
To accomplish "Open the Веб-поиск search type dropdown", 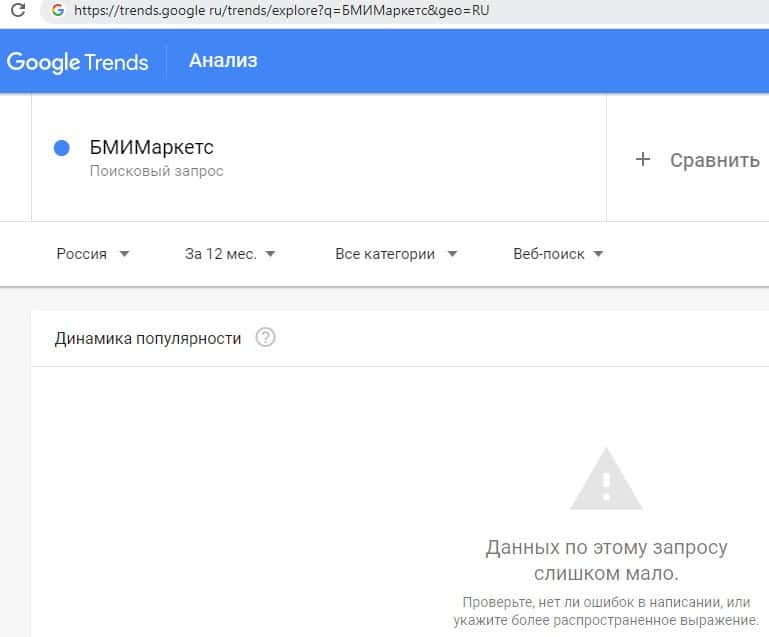I will pyautogui.click(x=558, y=254).
